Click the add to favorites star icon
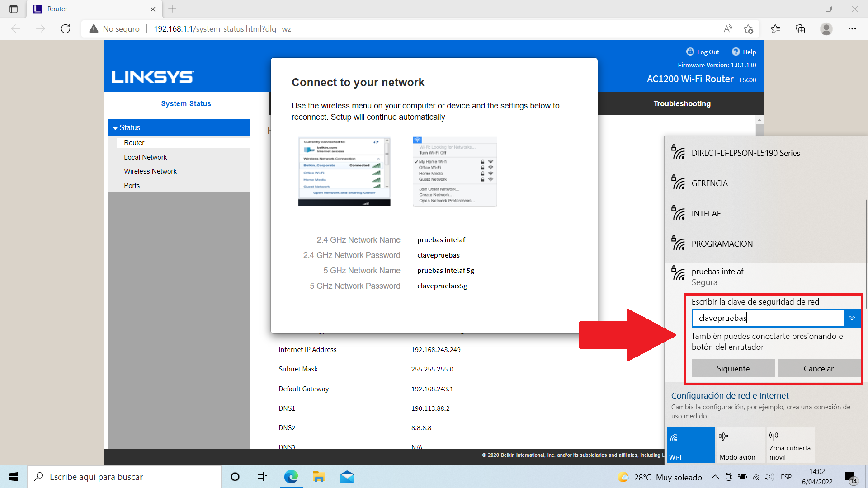 coord(748,29)
